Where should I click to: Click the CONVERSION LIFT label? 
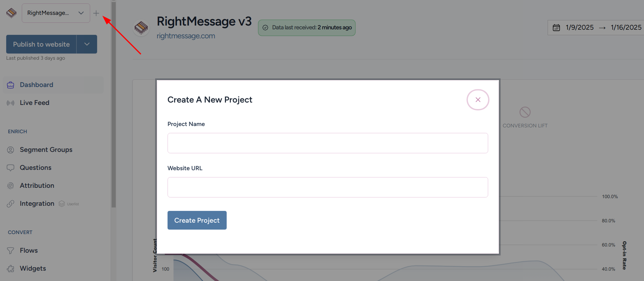(x=525, y=126)
